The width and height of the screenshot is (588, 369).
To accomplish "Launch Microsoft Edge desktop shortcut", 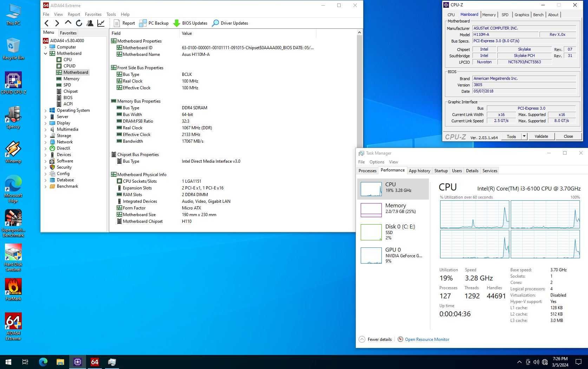I will pos(13,189).
